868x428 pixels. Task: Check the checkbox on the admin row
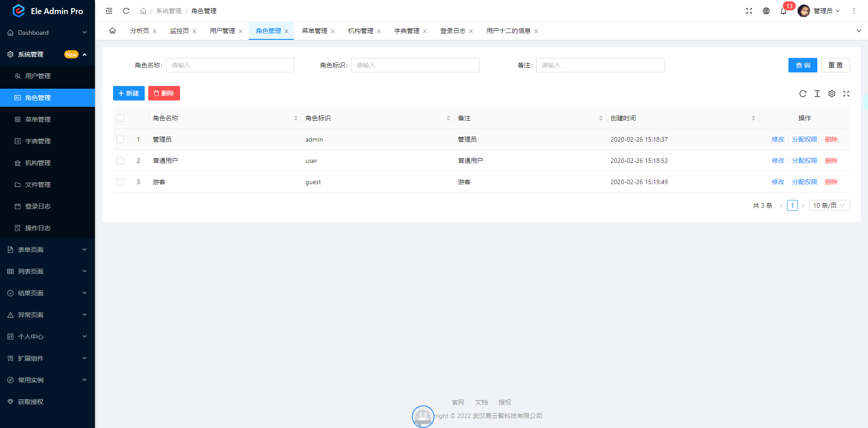click(x=120, y=139)
